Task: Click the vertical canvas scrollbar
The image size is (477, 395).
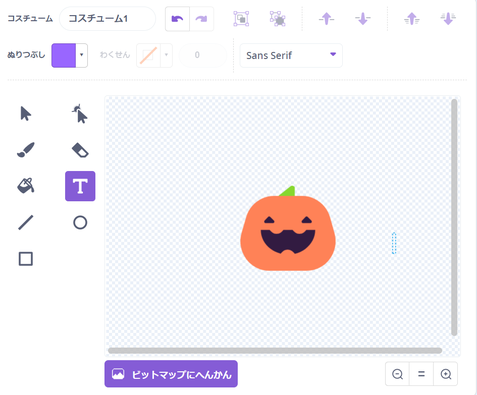Action: [454, 217]
